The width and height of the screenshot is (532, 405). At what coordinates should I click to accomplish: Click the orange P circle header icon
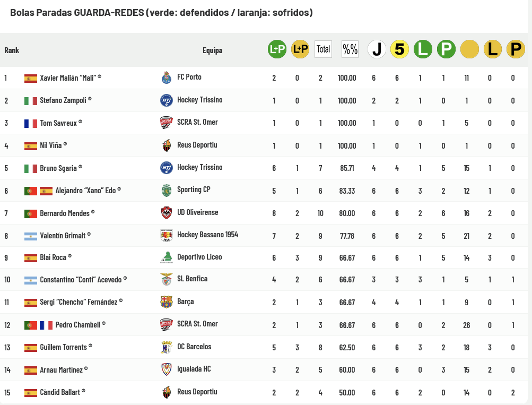click(x=515, y=49)
